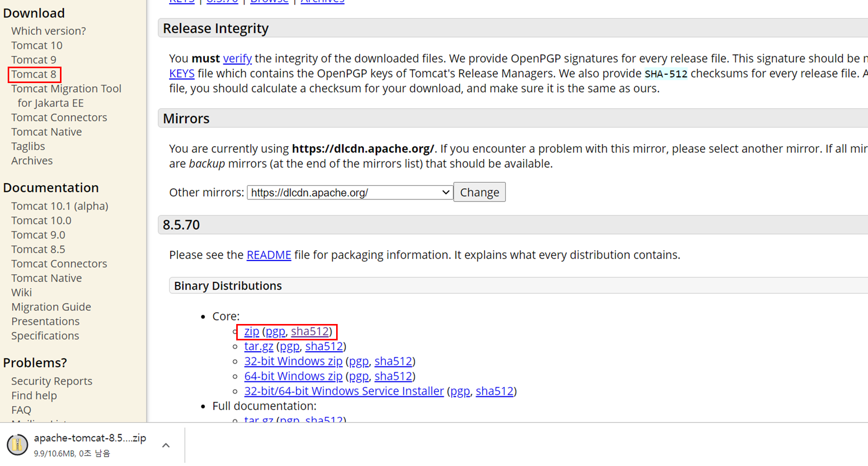868x466 pixels.
Task: Open pgp signature for Core zip
Action: (x=275, y=332)
